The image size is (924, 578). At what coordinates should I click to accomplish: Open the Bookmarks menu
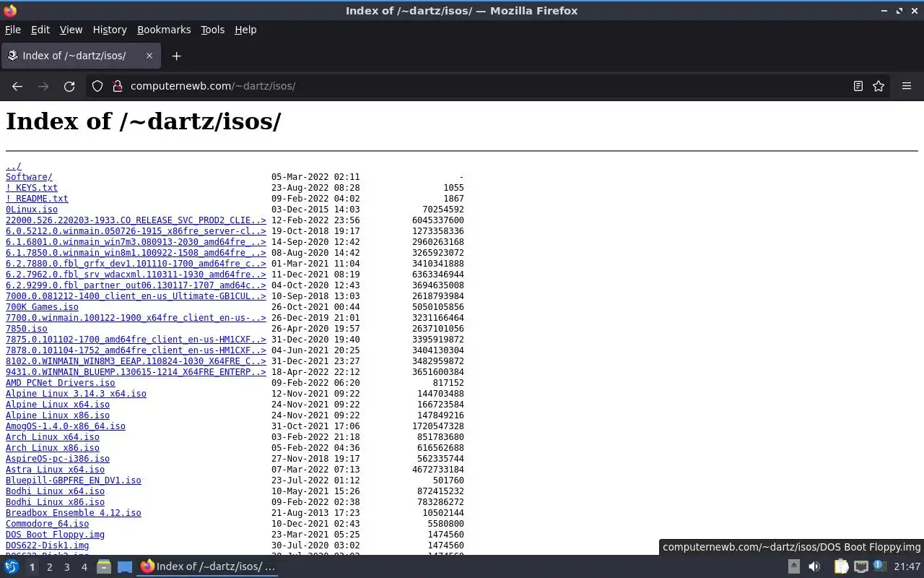point(164,30)
